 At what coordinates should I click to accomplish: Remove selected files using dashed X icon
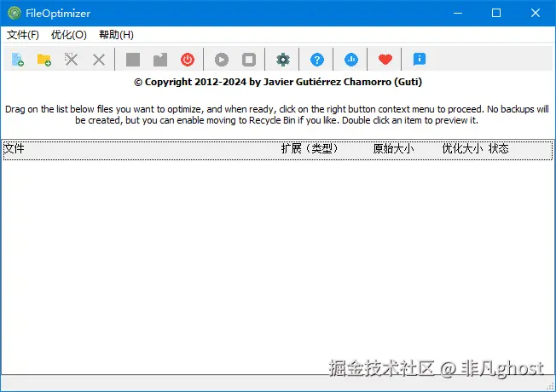click(x=72, y=60)
